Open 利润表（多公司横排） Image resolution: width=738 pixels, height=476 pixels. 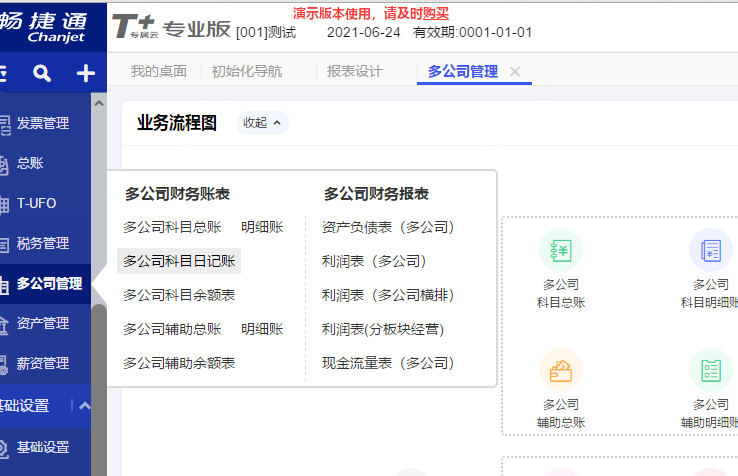(x=388, y=295)
